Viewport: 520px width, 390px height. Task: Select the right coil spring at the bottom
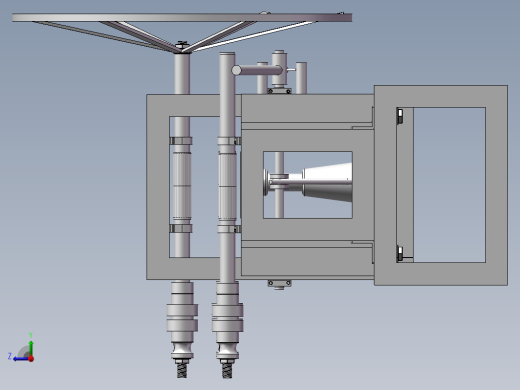coord(227,371)
